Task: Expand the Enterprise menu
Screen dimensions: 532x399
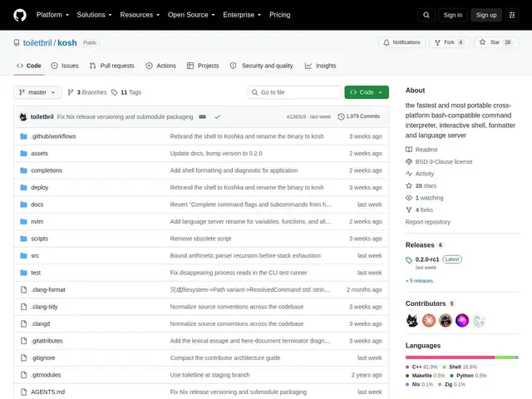Action: [242, 15]
